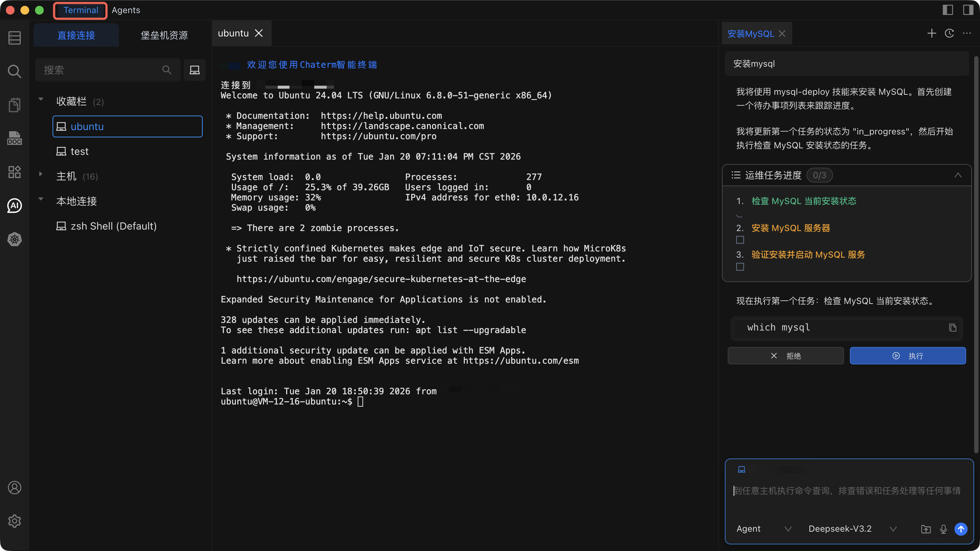Screen dimensions: 980x551
Task: Click the Kubernetes wheel sidebar icon
Action: (x=15, y=239)
